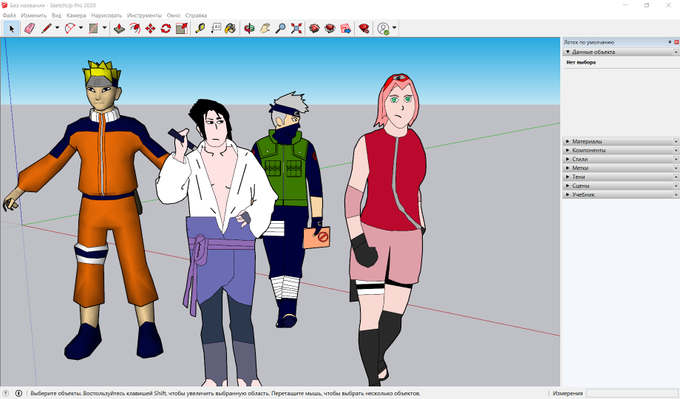Activate the Push/Pull tool
Image resolution: width=680 pixels, height=399 pixels.
(x=119, y=29)
